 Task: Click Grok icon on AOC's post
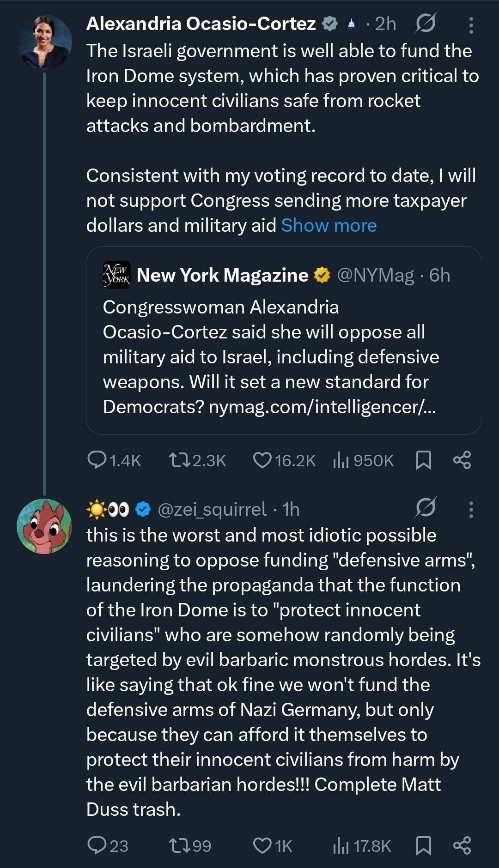click(425, 23)
